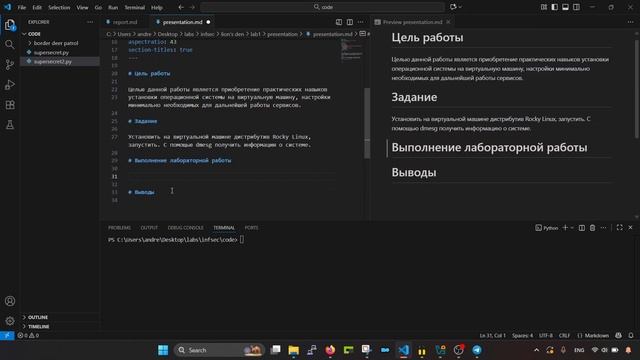The width and height of the screenshot is (640, 360).
Task: Open the File menu
Action: 22,7
